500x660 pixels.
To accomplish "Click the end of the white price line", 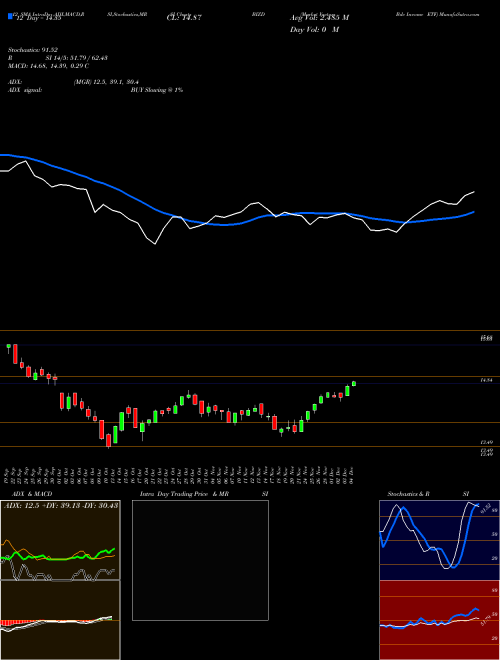I will (474, 192).
